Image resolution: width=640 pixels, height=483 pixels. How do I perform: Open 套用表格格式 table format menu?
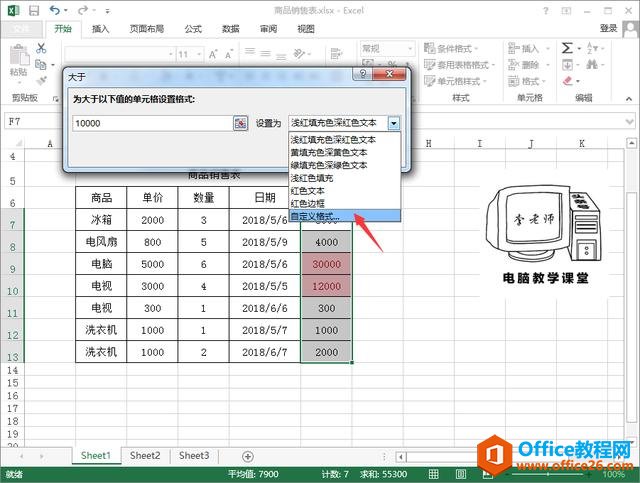click(459, 65)
